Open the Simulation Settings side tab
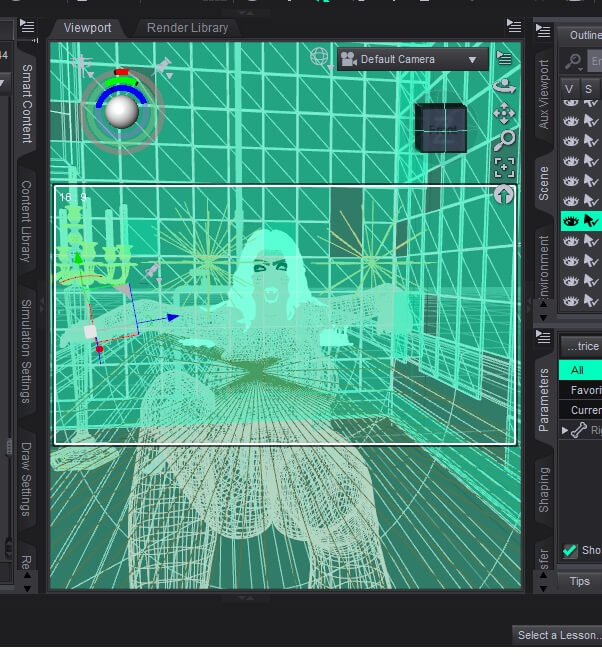Image resolution: width=602 pixels, height=661 pixels. coord(27,351)
